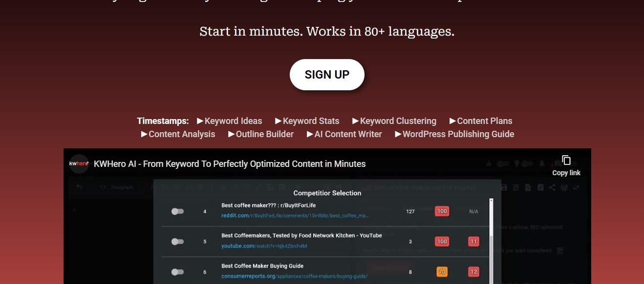The image size is (644, 284).
Task: Toggle the switch for the reddit.com competitor
Action: coord(177,211)
